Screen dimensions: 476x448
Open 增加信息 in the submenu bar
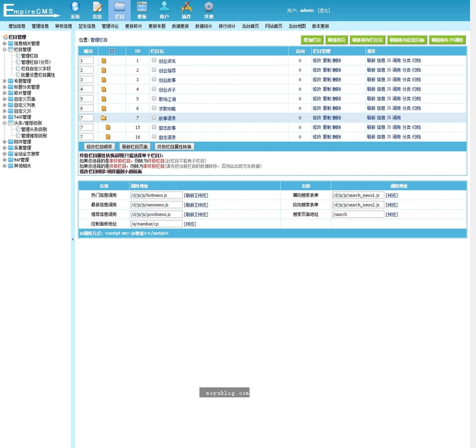coord(17,26)
